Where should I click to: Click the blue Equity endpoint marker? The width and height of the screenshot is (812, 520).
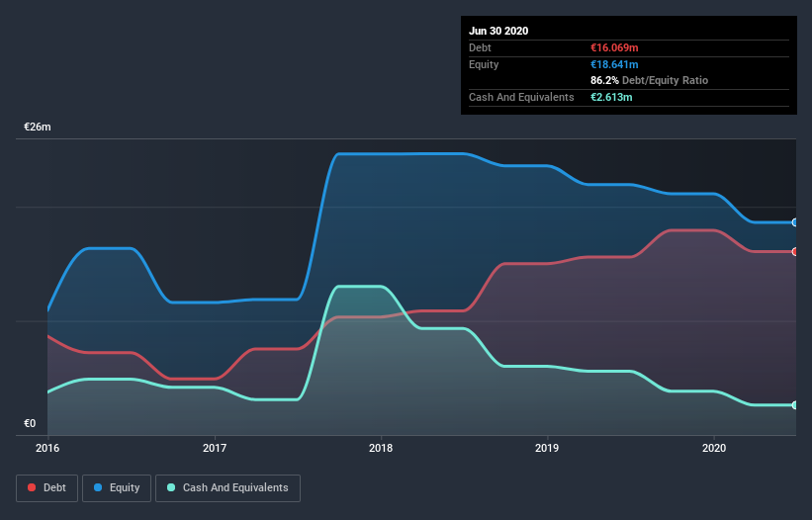coord(795,222)
